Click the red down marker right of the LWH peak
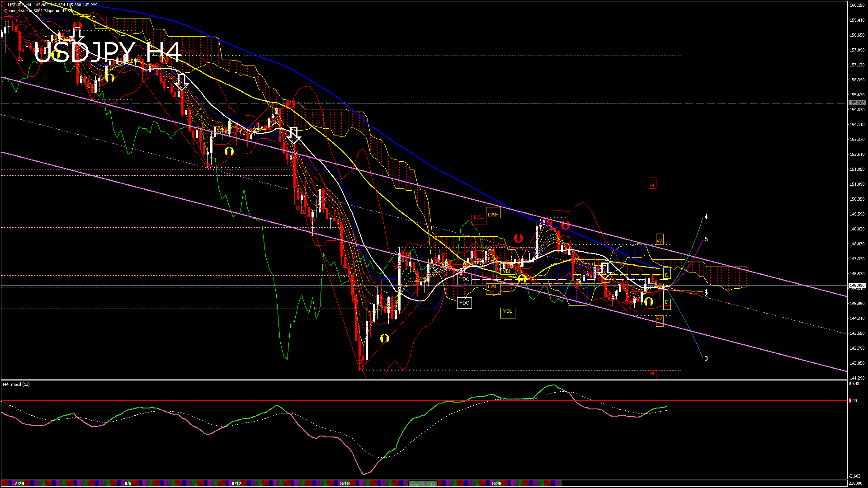 tap(565, 225)
